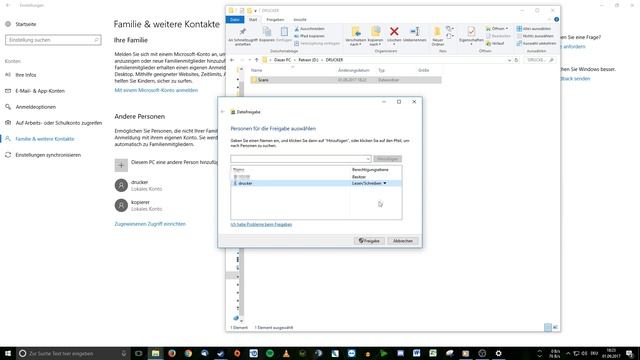Switch to the Ansicht ribbon tab

(x=300, y=20)
